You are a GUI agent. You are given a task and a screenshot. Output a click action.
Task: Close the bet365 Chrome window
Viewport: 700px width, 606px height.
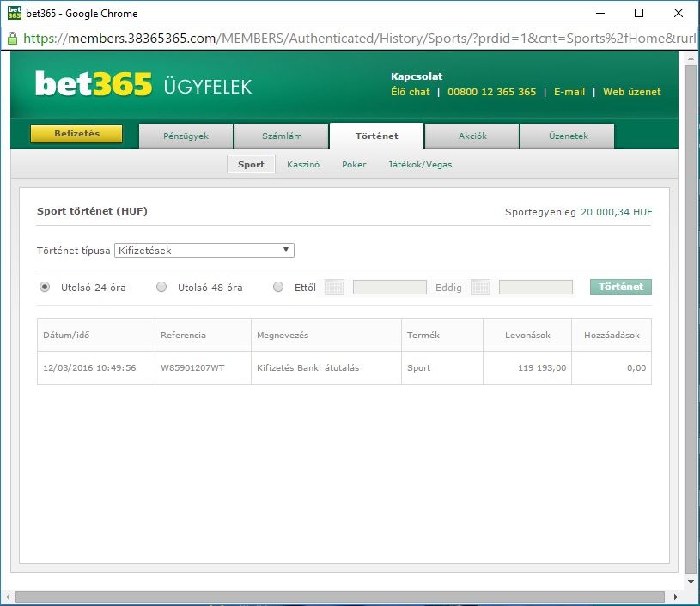679,13
